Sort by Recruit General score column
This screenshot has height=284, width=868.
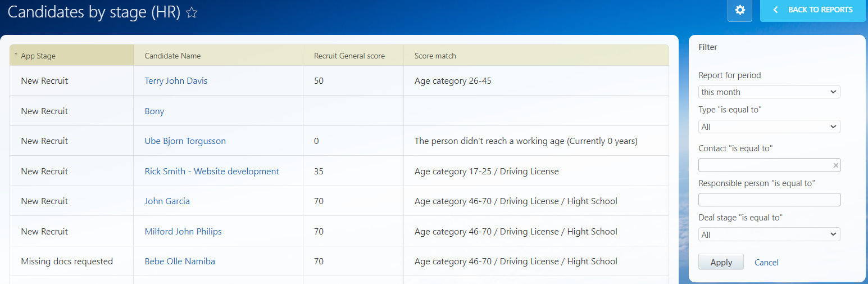click(x=349, y=56)
